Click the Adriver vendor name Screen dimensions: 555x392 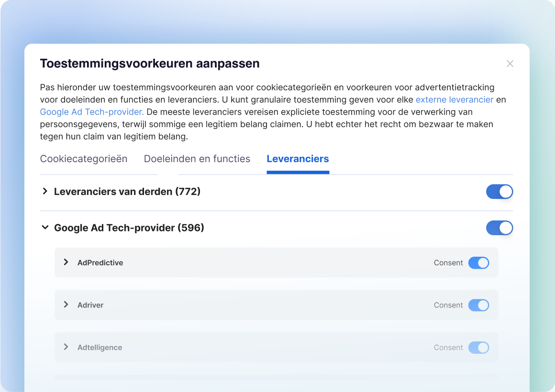[x=90, y=305]
